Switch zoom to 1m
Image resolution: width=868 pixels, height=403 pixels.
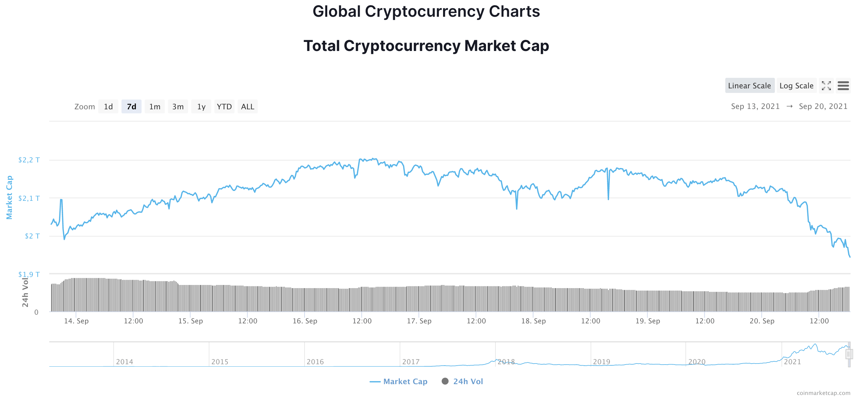pyautogui.click(x=155, y=107)
